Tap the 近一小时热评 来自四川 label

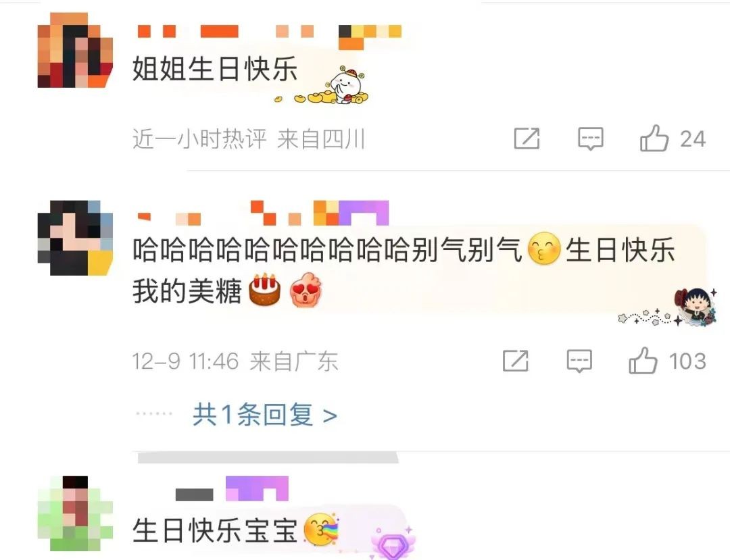coord(249,138)
